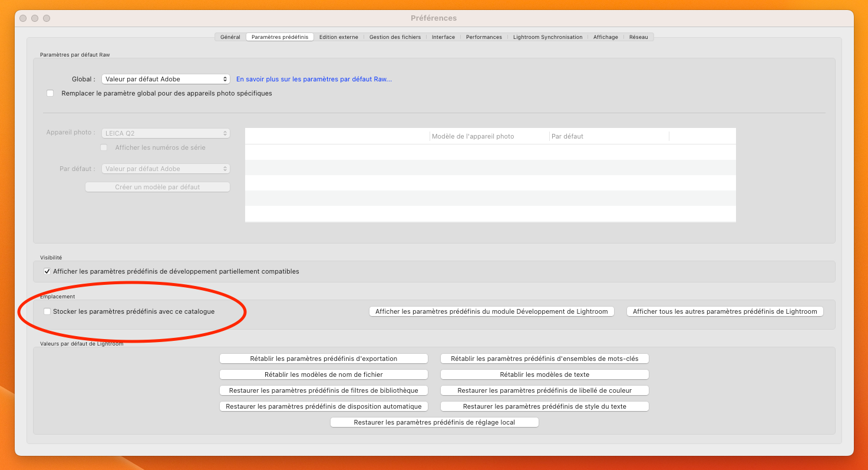868x470 pixels.
Task: Enable Remplacer le paramètre global checkbox
Action: pos(50,93)
